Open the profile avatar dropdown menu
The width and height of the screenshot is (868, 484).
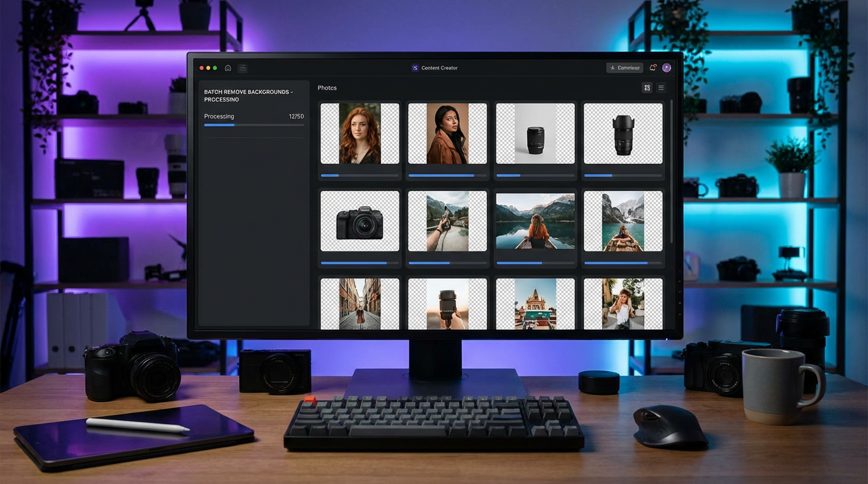[x=667, y=67]
